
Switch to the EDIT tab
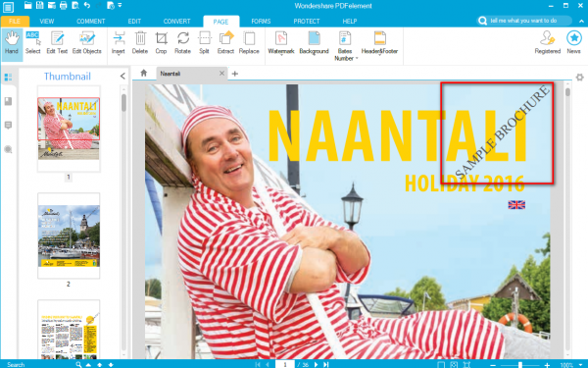(134, 21)
